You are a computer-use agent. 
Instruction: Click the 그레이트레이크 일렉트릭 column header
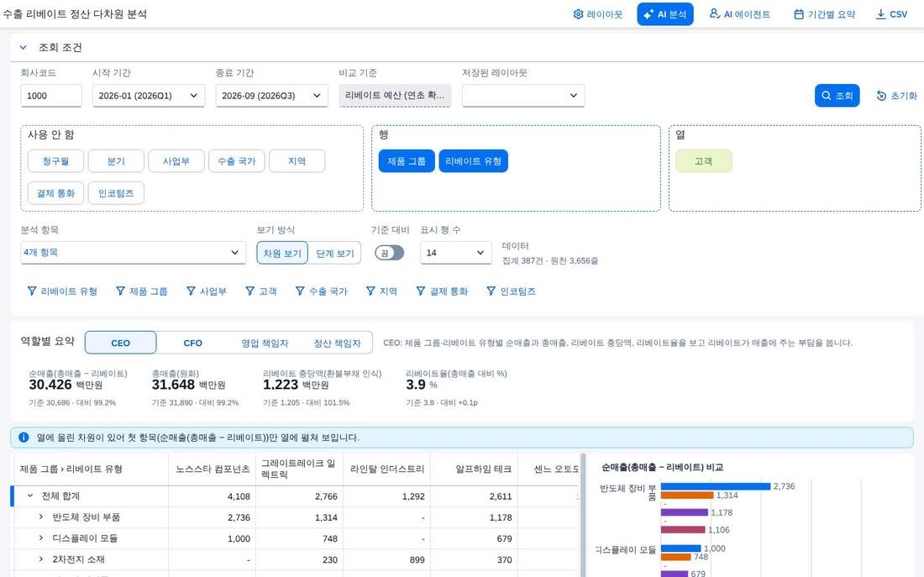tap(299, 469)
